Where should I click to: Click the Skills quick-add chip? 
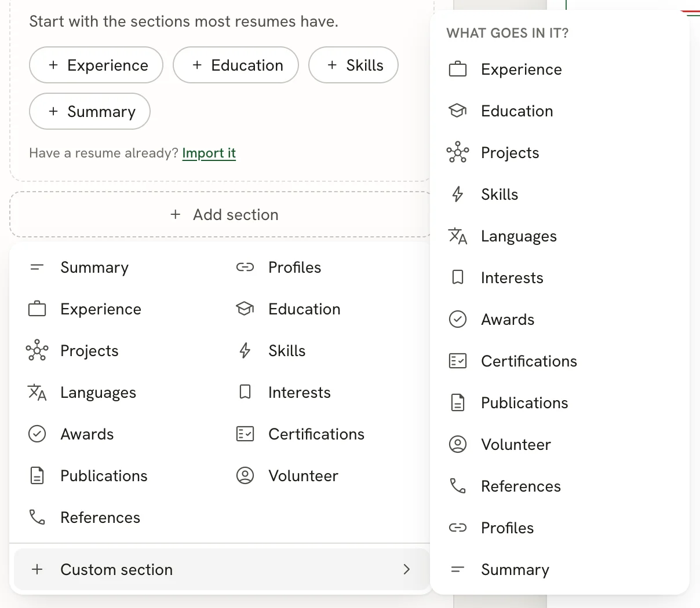coord(353,65)
